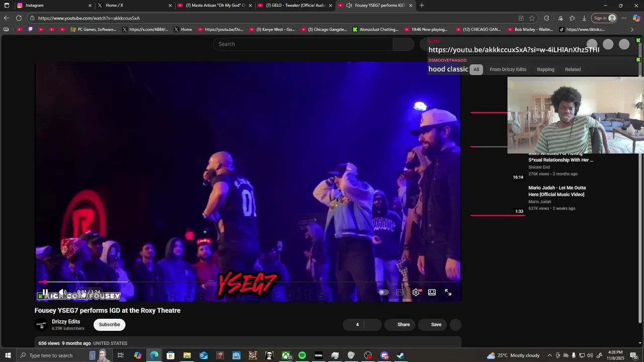Open Steam from the taskbar

click(x=400, y=355)
